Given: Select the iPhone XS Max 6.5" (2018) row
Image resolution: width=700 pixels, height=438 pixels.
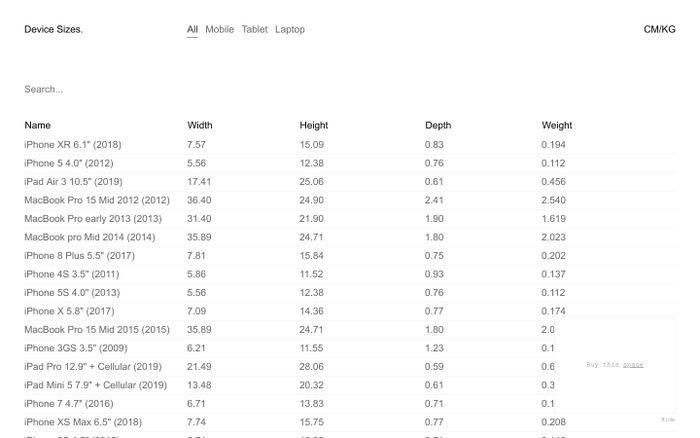Looking at the screenshot, I should (350, 422).
